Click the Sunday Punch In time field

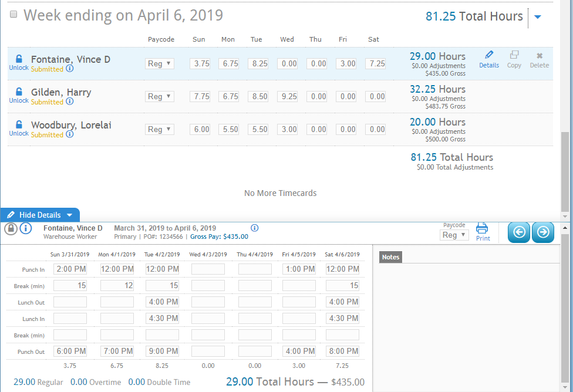[70, 269]
